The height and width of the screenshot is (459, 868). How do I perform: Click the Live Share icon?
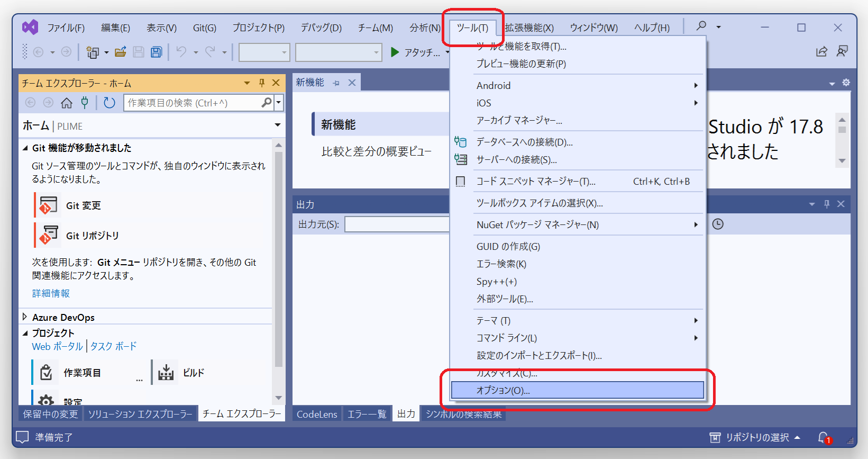pyautogui.click(x=821, y=51)
